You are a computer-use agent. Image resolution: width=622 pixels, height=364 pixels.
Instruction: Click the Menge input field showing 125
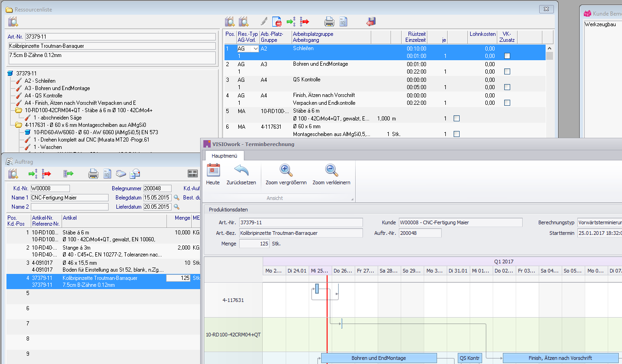pos(254,244)
